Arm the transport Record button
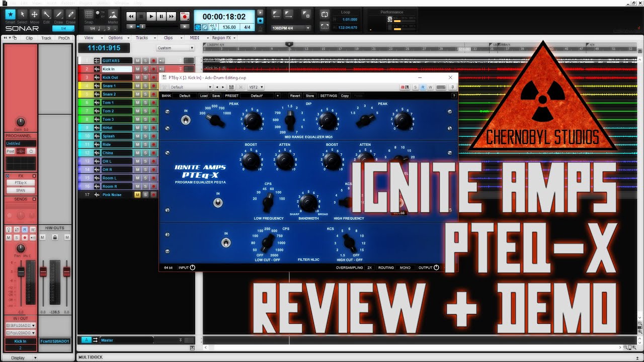The width and height of the screenshot is (644, 362). 185,17
